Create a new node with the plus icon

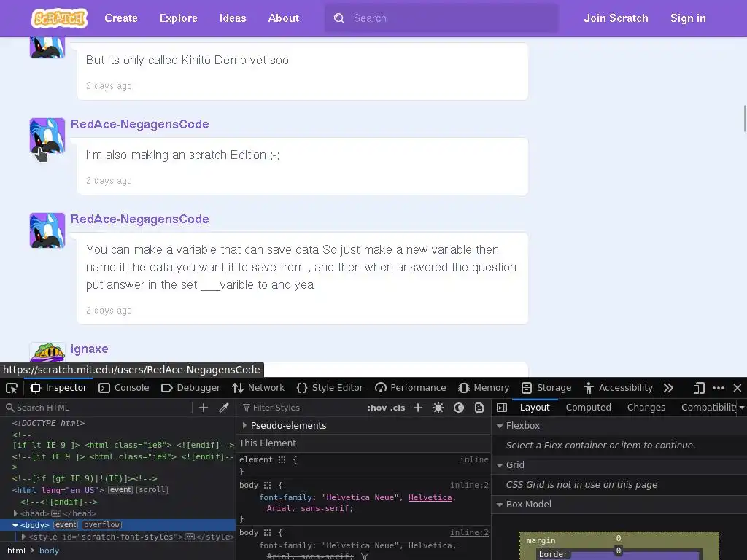coord(204,408)
